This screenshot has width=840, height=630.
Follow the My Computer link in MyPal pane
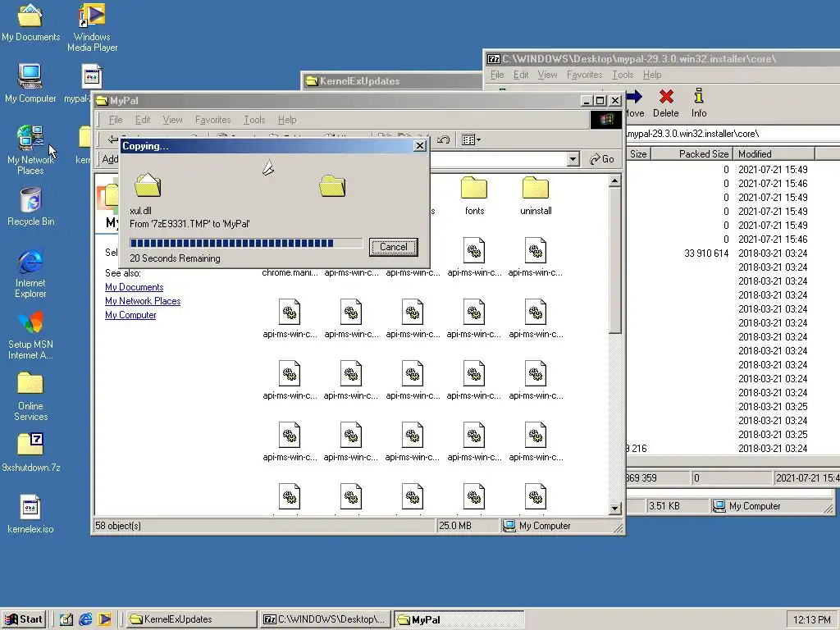click(x=130, y=315)
